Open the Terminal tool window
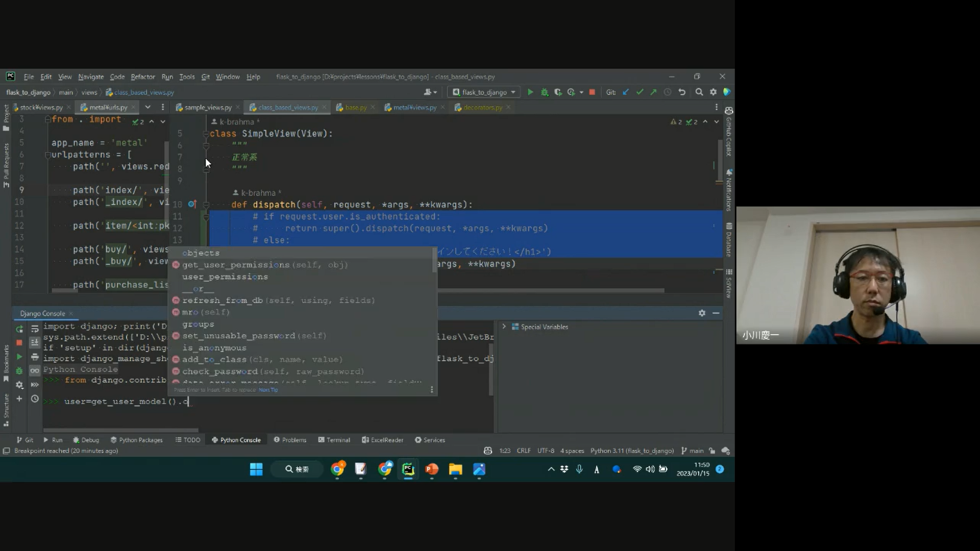 click(334, 440)
